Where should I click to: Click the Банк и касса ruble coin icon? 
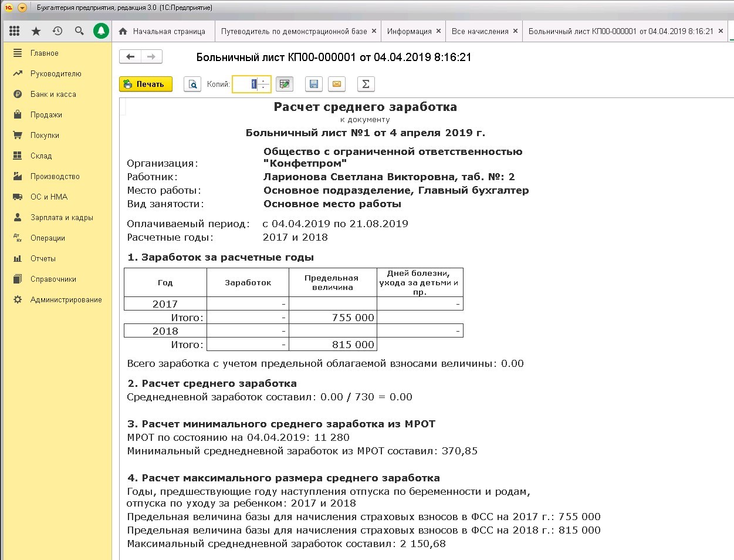[18, 94]
